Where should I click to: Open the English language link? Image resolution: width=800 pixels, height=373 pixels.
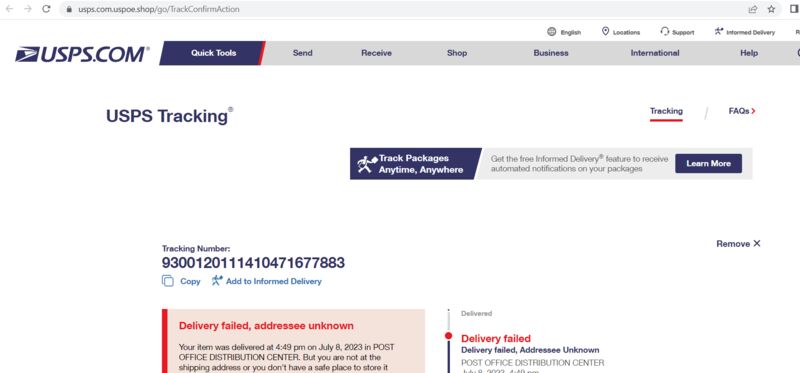click(x=570, y=32)
